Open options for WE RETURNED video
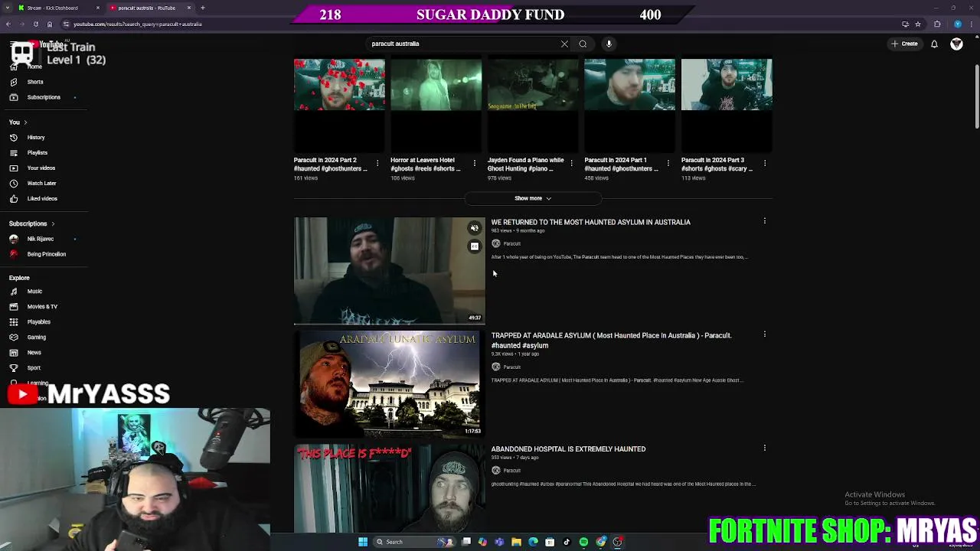This screenshot has height=551, width=980. click(x=764, y=221)
